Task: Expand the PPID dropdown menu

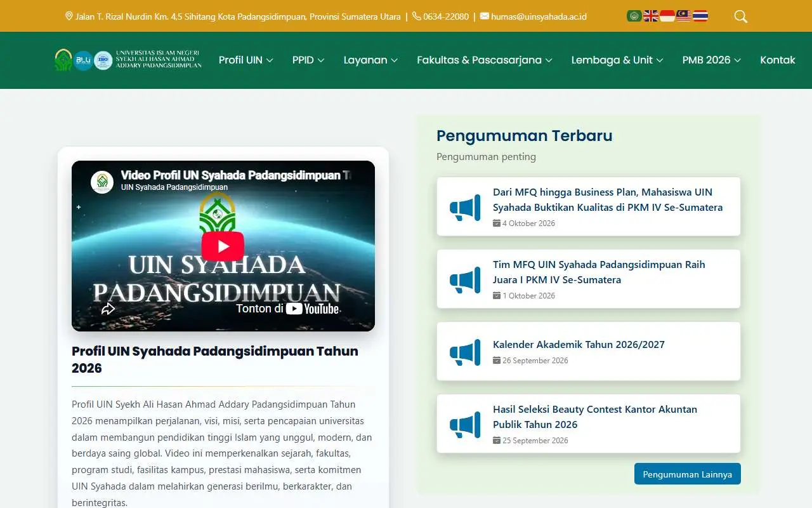Action: (x=308, y=60)
